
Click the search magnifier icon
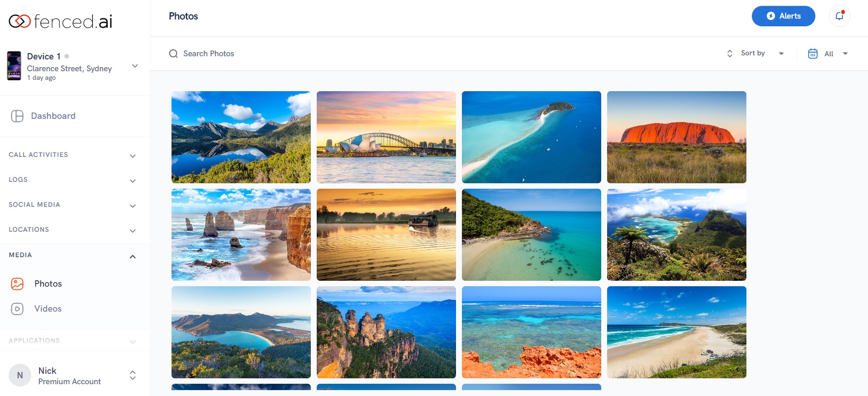[x=173, y=54]
